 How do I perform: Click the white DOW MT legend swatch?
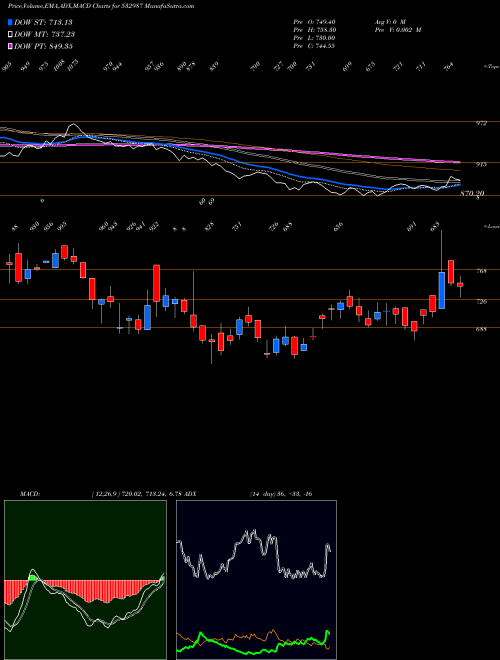(x=10, y=34)
